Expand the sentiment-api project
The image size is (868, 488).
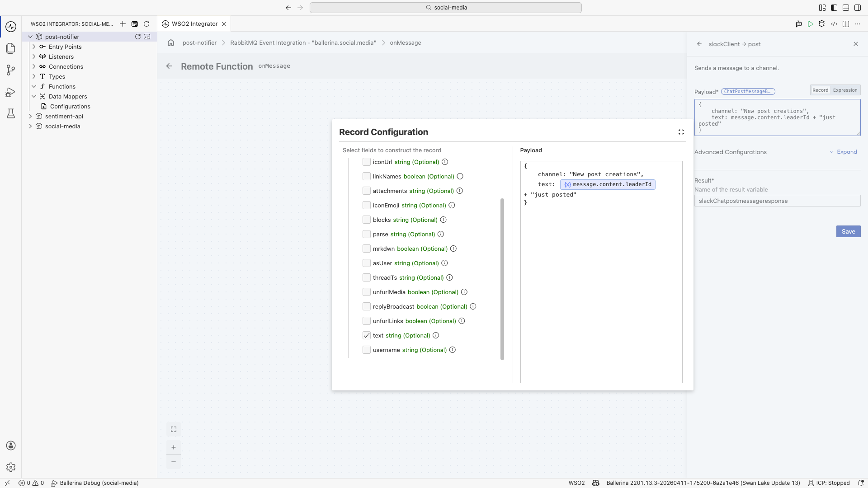click(30, 116)
